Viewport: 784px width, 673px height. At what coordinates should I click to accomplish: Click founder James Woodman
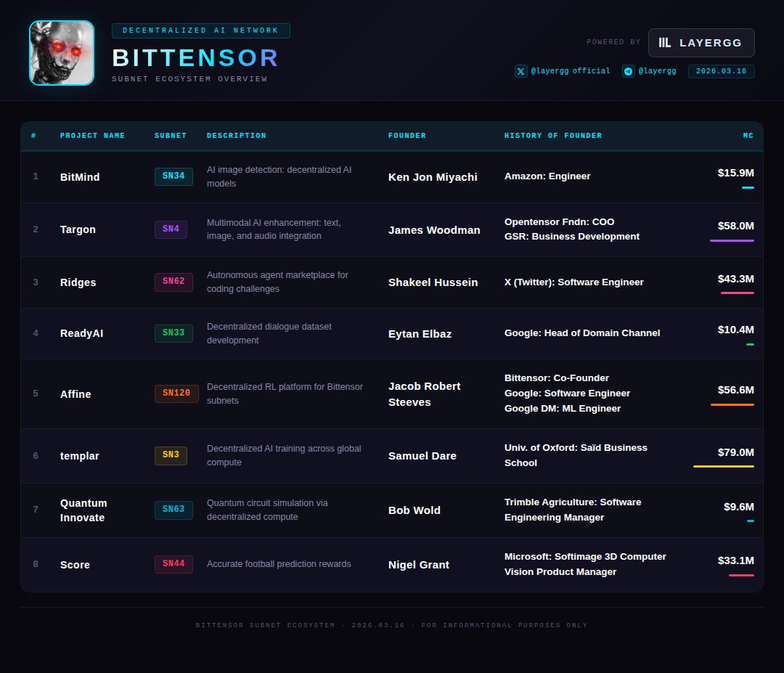[435, 230]
